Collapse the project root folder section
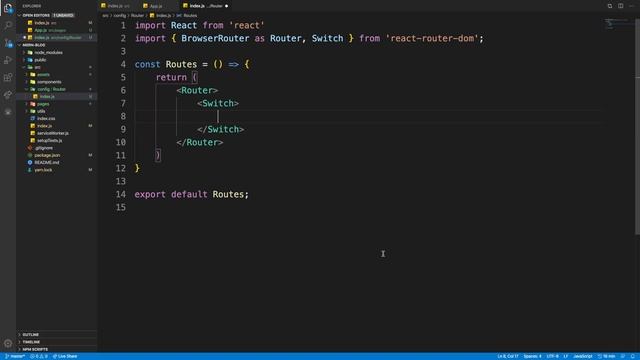The width and height of the screenshot is (640, 360). coord(19,45)
